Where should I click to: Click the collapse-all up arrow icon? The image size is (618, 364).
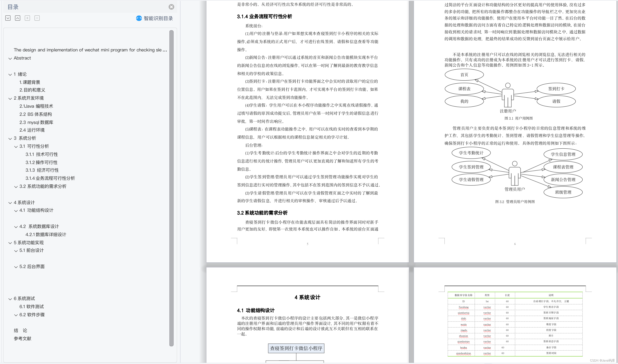click(18, 18)
